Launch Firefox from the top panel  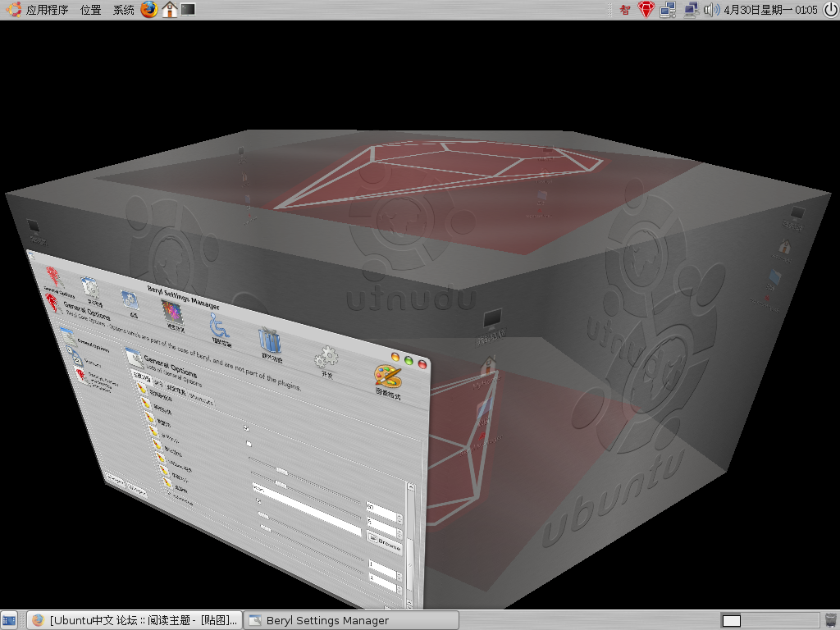(x=149, y=9)
